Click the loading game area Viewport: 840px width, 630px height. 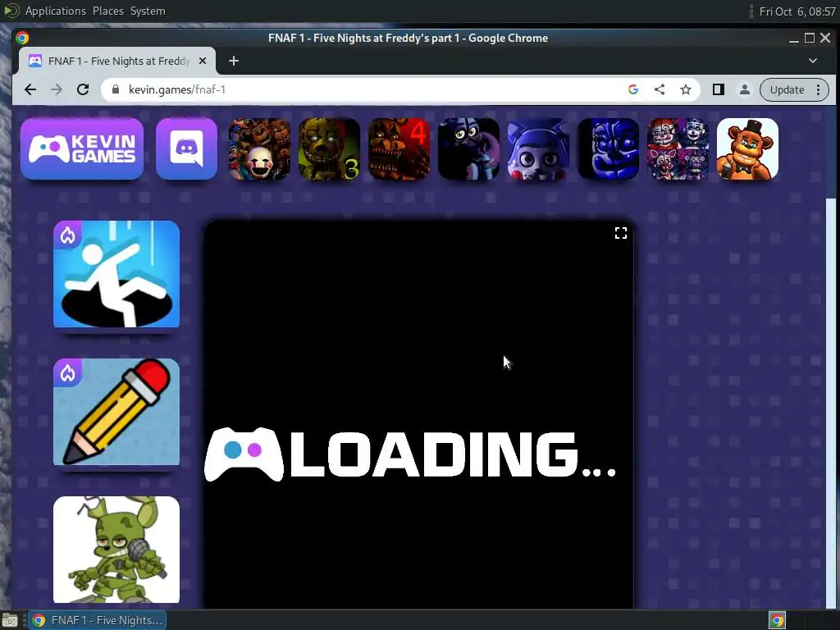[x=419, y=414]
